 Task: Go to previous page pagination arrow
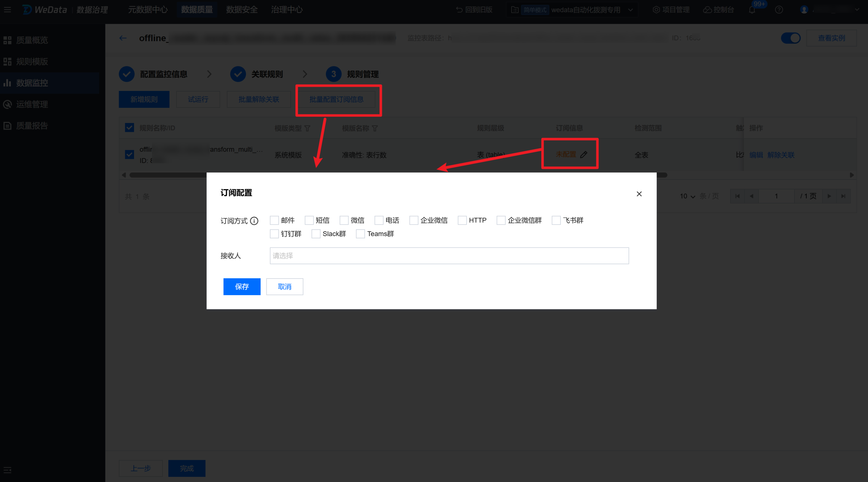point(751,196)
